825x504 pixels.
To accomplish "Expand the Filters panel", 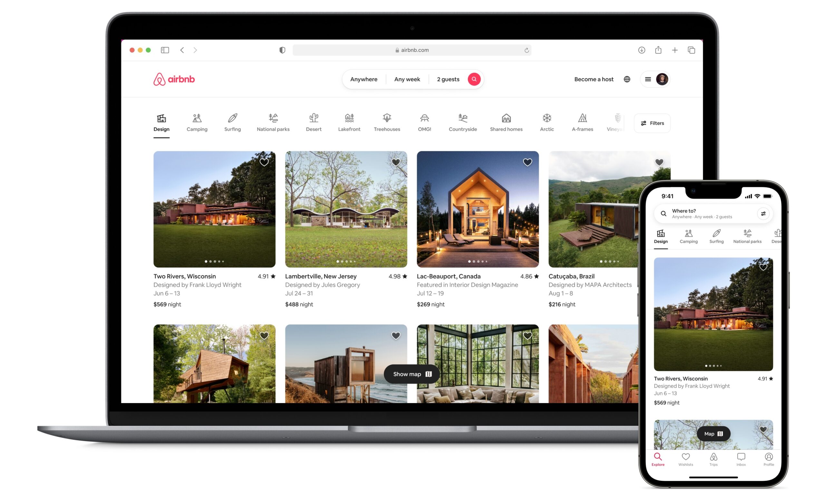I will click(x=652, y=123).
